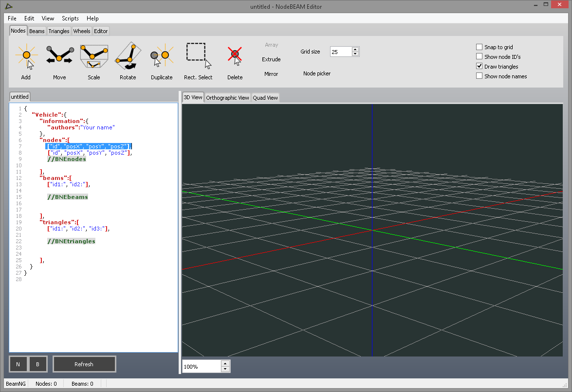Click the 3D viewport grid area
The height and width of the screenshot is (392, 572).
(x=372, y=230)
